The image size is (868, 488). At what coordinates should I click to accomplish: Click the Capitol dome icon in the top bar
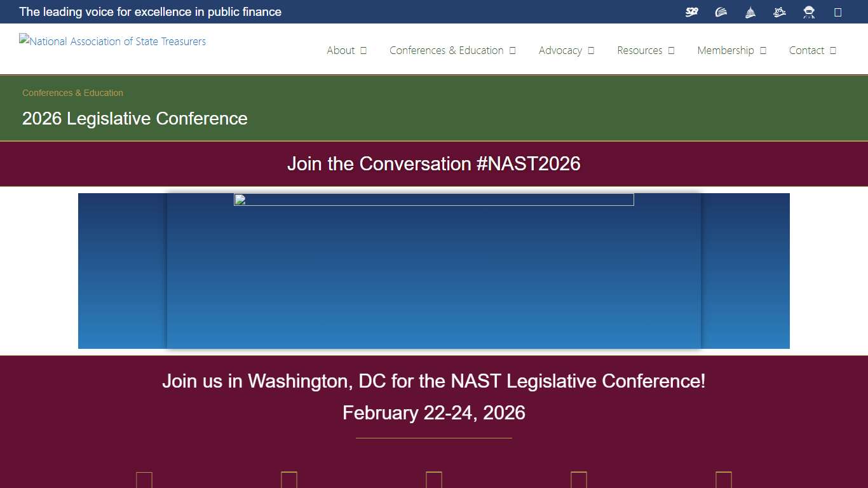coord(750,11)
